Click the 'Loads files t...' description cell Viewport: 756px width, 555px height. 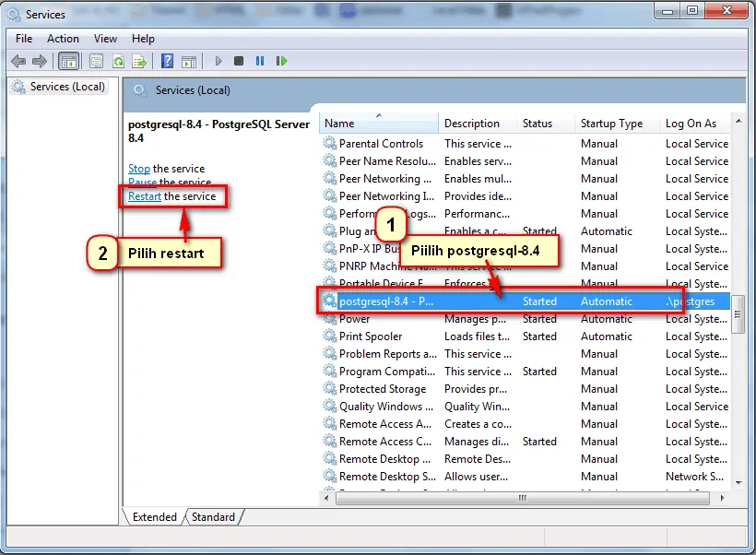[477, 337]
